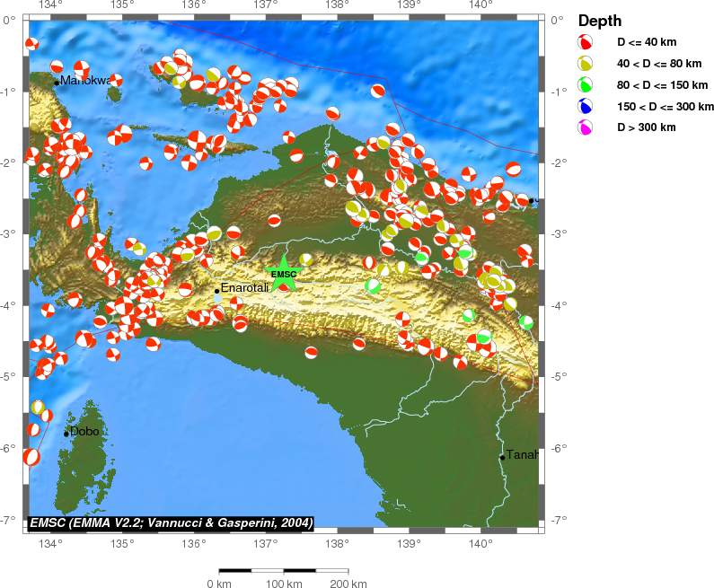Viewport: 714px width, 588px height.
Task: Select the yellow 40–80 km depth legend symbol
Action: pos(586,64)
